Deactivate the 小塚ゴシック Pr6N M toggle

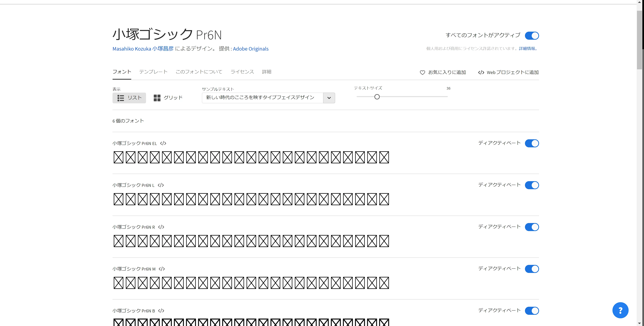[x=532, y=269]
